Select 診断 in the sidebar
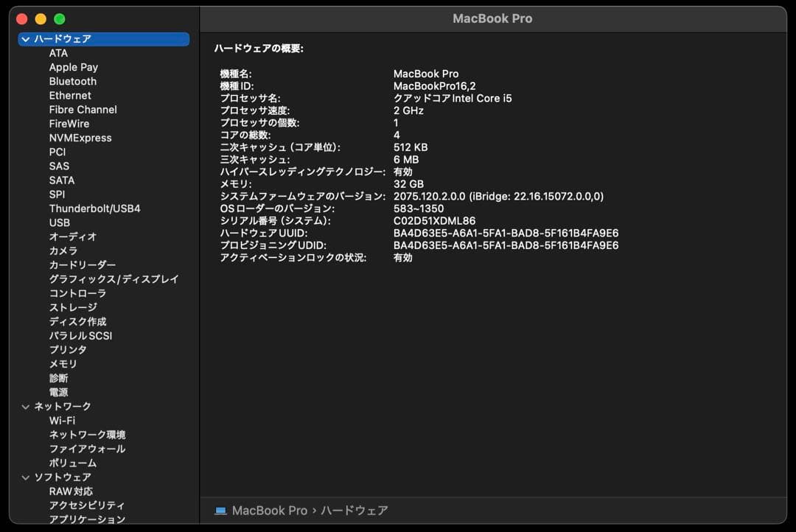Screen dimensions: 796x532 click(58, 378)
